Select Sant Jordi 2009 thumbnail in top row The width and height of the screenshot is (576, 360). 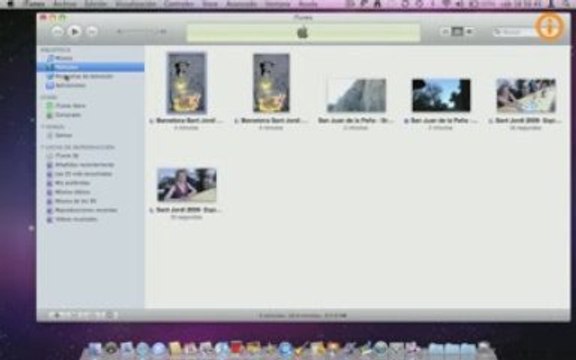tap(526, 96)
